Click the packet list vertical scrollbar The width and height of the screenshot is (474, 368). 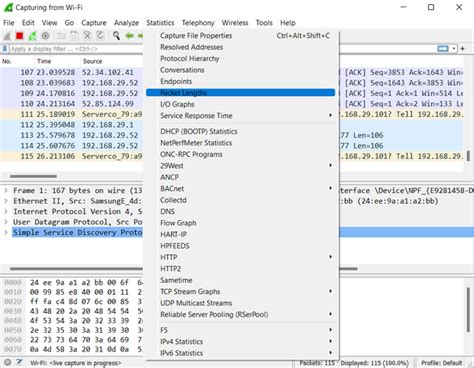[x=468, y=113]
